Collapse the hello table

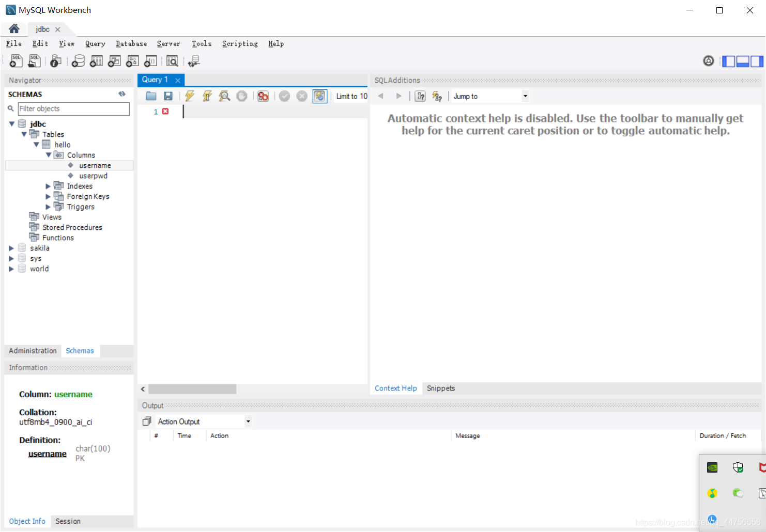pos(36,145)
